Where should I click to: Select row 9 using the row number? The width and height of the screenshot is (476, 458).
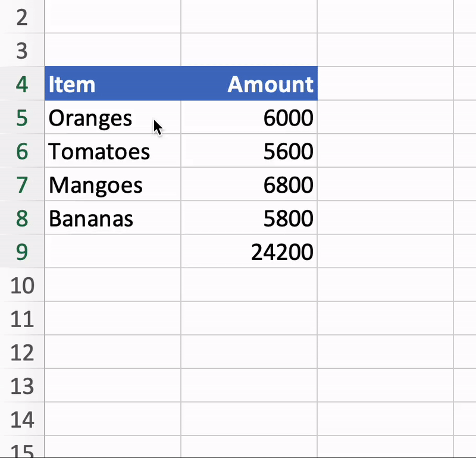22,252
